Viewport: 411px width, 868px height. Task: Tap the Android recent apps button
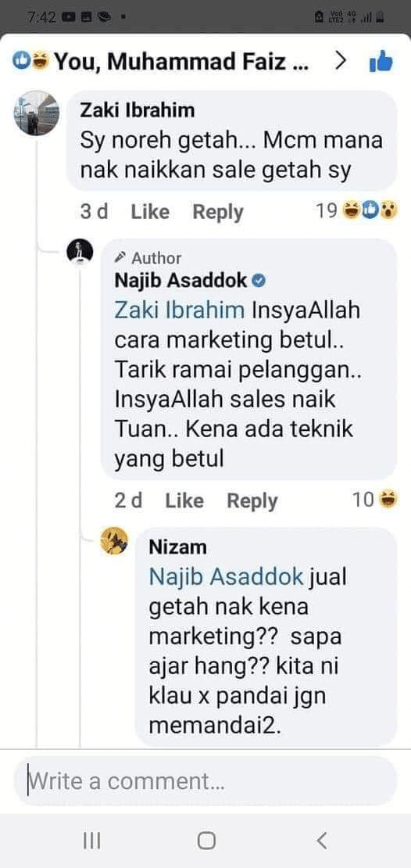tap(92, 841)
